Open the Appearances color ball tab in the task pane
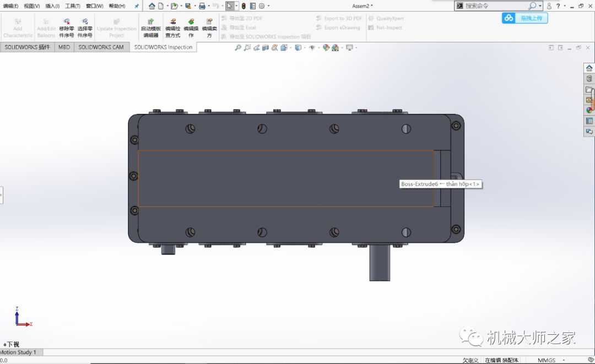595x364 pixels. [589, 110]
